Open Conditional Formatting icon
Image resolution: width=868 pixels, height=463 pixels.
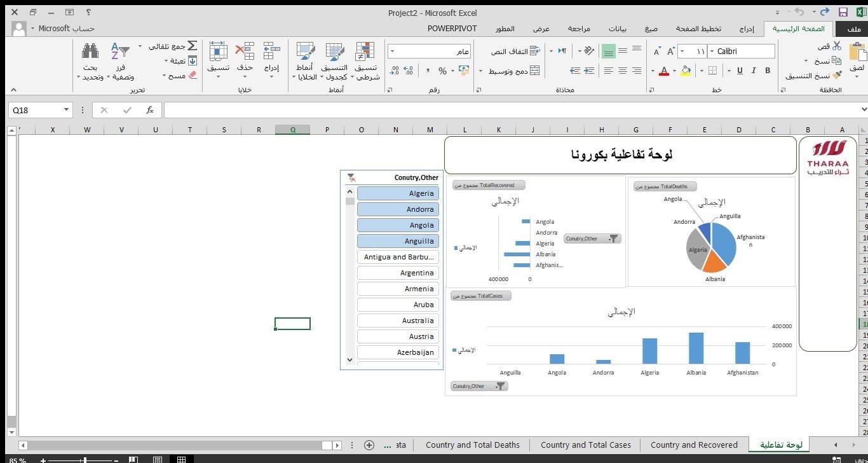365,52
